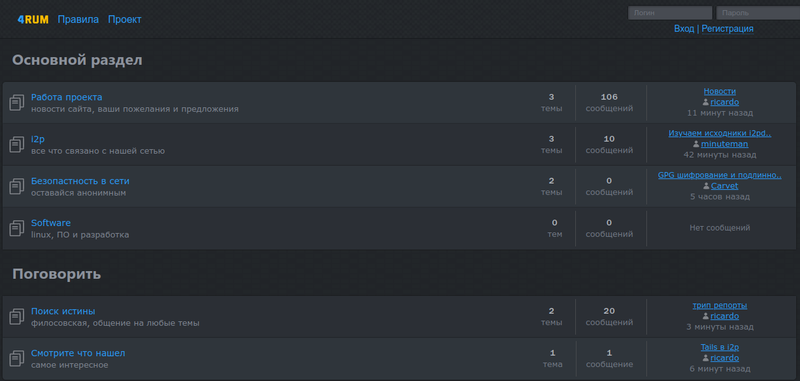The image size is (800, 381).
Task: Click user icon next to minuteman
Action: [696, 144]
